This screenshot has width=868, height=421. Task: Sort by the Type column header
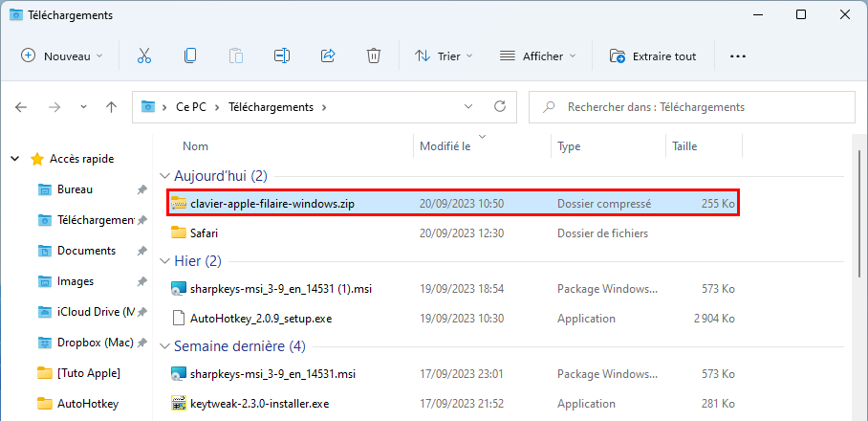569,146
